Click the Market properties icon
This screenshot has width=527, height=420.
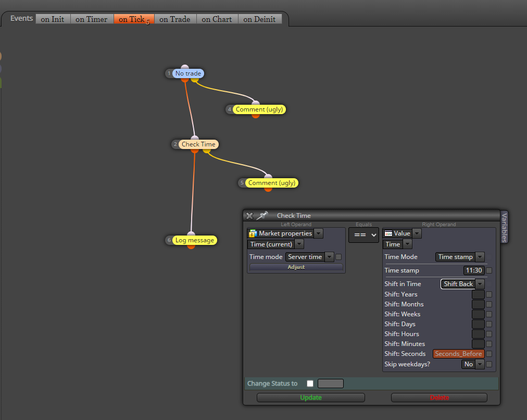[253, 233]
